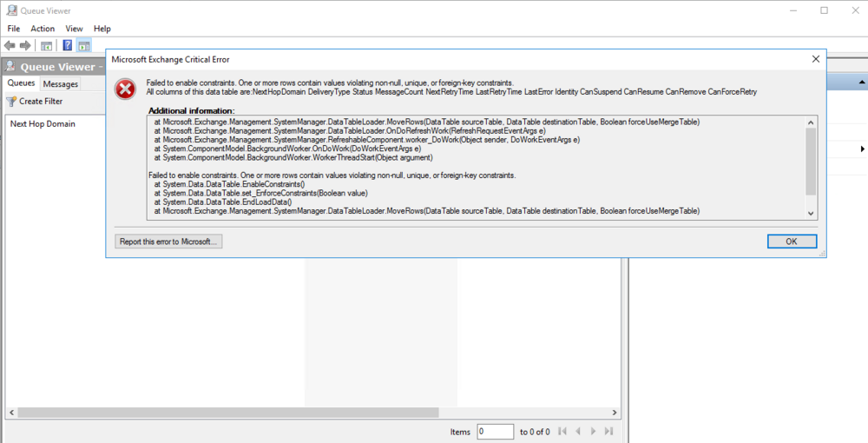This screenshot has height=443, width=868.
Task: Click the Create Filter funnel icon
Action: click(x=11, y=102)
